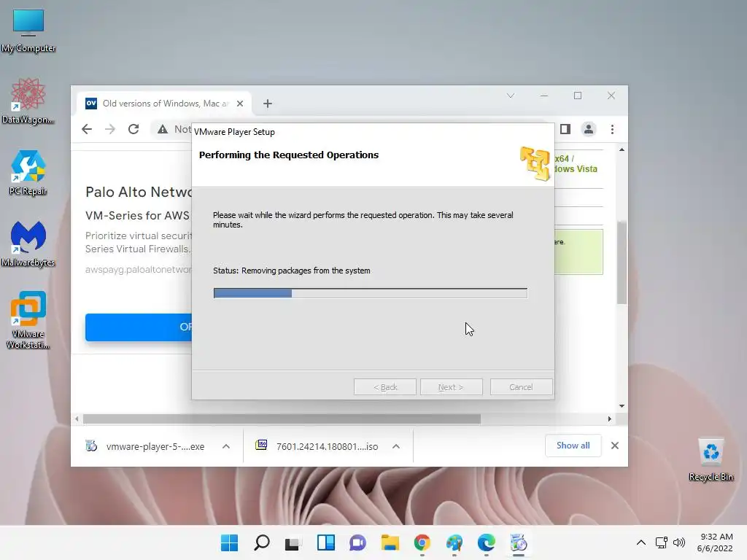The image size is (747, 560).
Task: Click the 'Status: Removing packages from the system' text
Action: (292, 271)
